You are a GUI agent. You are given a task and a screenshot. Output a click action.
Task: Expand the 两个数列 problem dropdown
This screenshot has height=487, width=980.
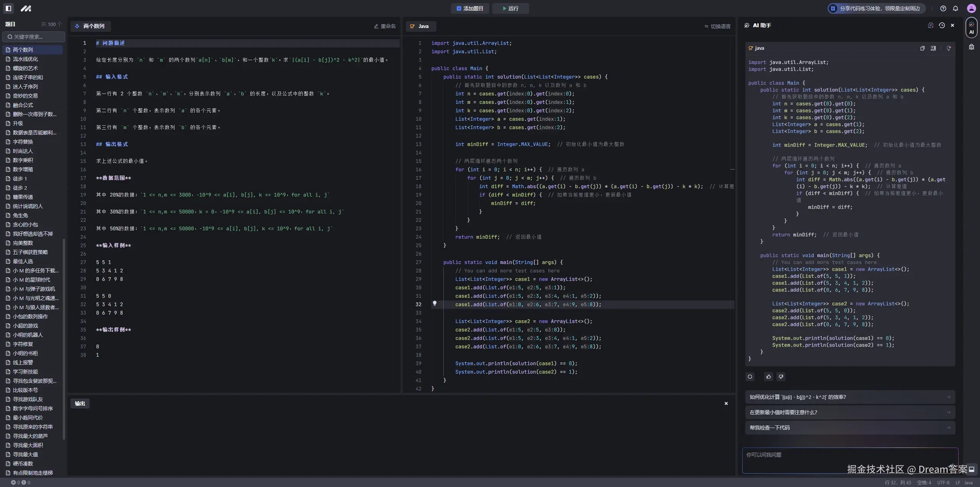pyautogui.click(x=90, y=26)
